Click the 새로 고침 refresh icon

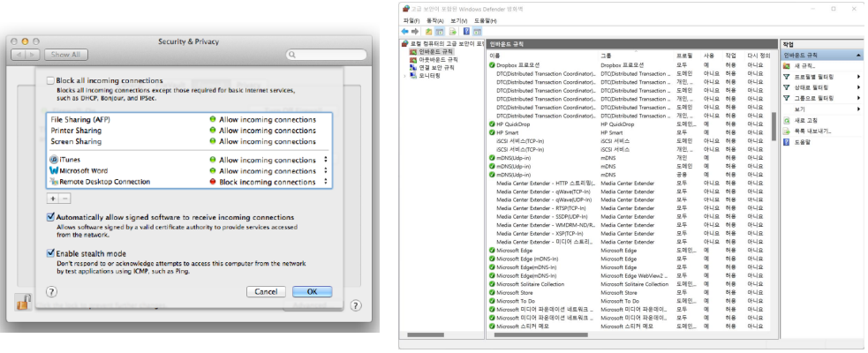coord(787,120)
